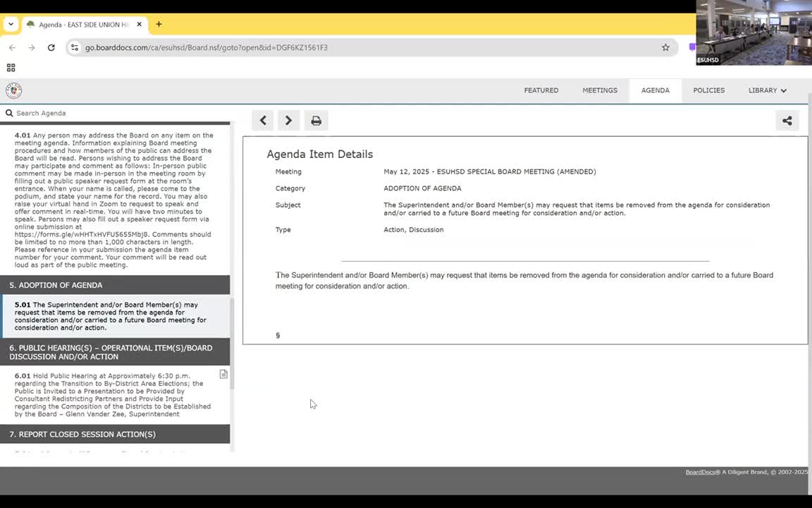Switch to the Meetings tab

pyautogui.click(x=599, y=90)
